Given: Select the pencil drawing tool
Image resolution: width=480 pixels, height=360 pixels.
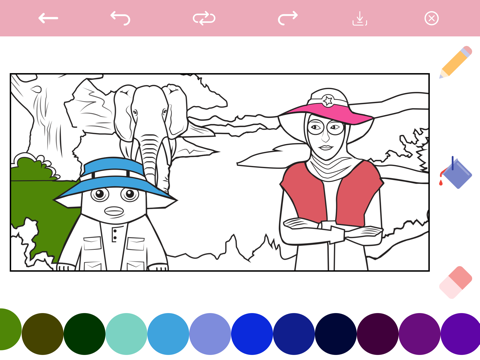Looking at the screenshot, I should [x=456, y=62].
